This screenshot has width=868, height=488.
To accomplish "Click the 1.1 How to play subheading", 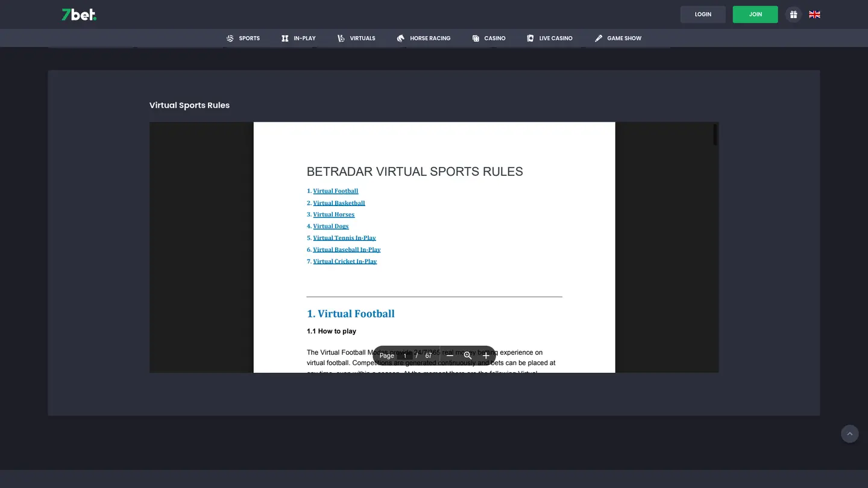I will (x=332, y=331).
